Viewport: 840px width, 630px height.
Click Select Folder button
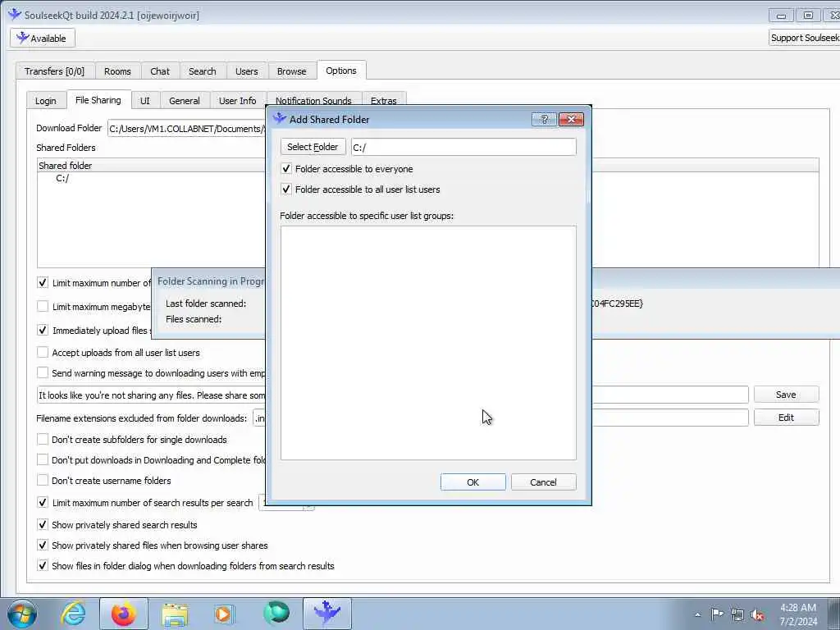click(x=313, y=147)
